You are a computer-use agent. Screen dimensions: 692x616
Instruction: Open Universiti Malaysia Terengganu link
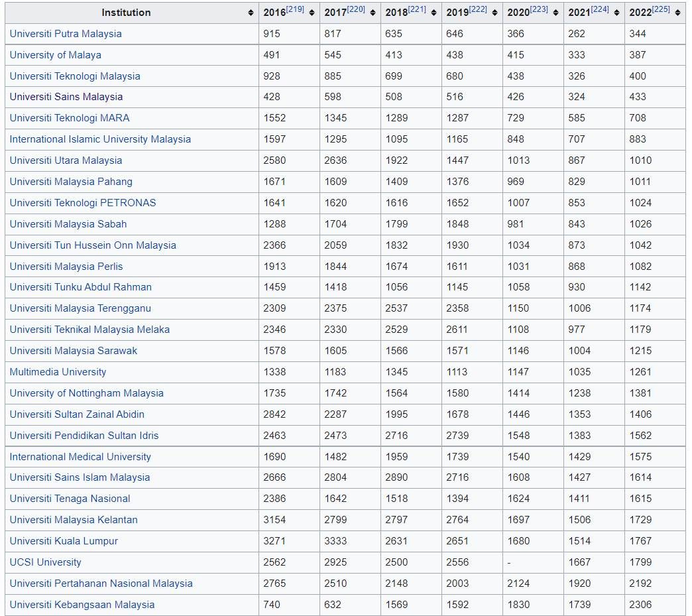80,308
